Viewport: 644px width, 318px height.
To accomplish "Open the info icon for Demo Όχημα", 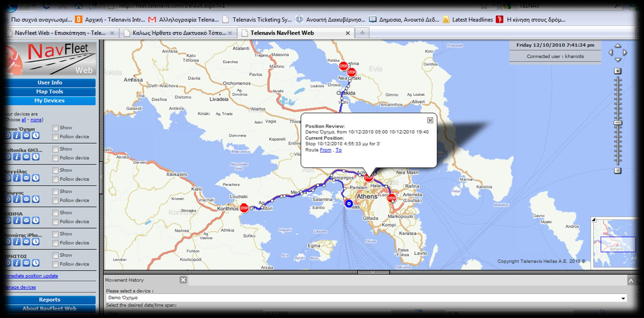I will 17,136.
